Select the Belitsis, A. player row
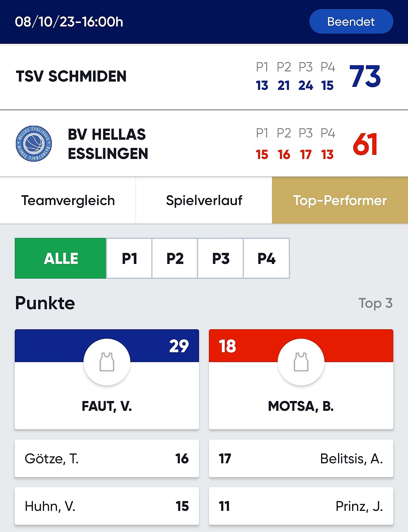 tap(301, 458)
